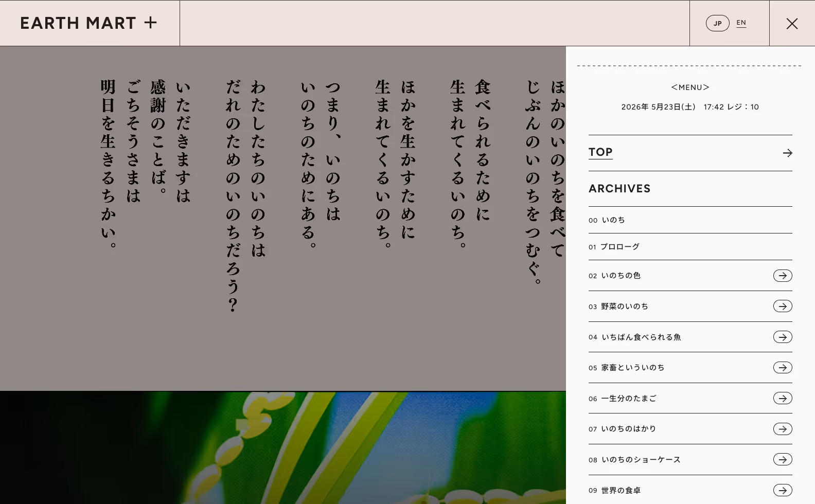Screen dimensions: 815x504
Task: Click poem line じぶんのいのちをつむぐ。
Action: pos(533,182)
